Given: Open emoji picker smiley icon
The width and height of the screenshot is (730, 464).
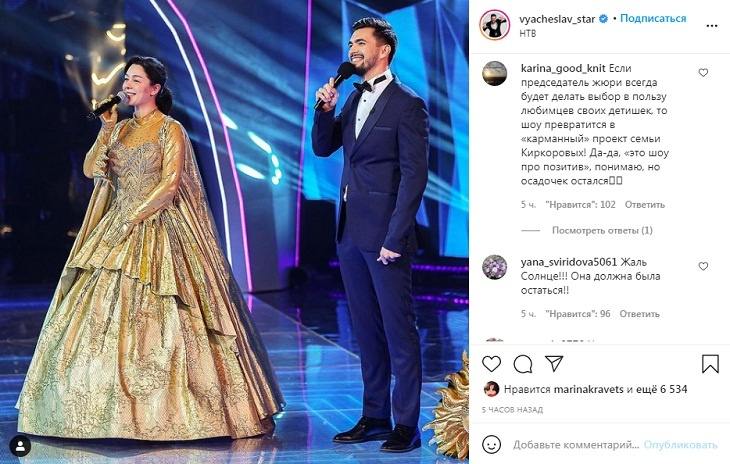Looking at the screenshot, I should click(491, 444).
